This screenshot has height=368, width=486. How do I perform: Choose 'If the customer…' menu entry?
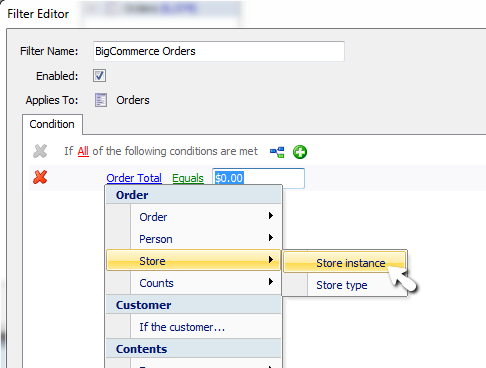194,327
